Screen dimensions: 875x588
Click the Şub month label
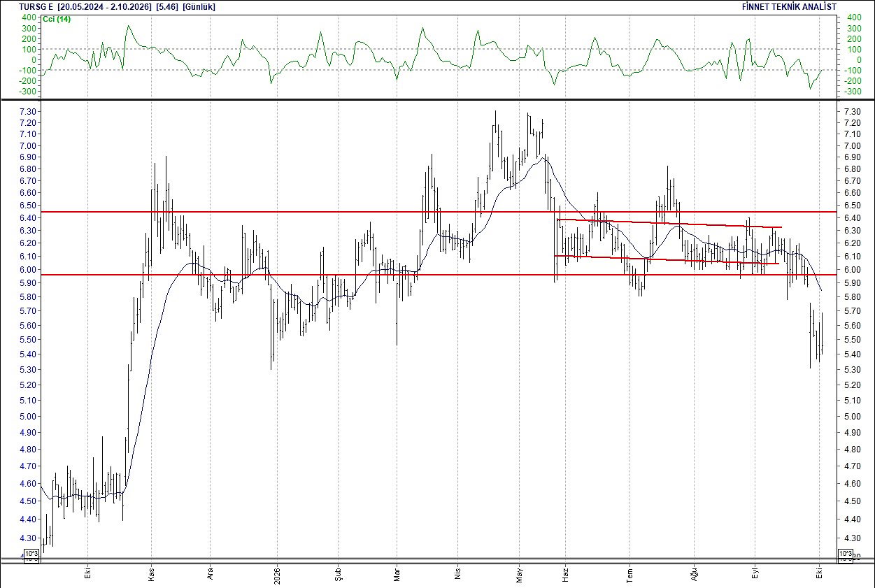(338, 573)
